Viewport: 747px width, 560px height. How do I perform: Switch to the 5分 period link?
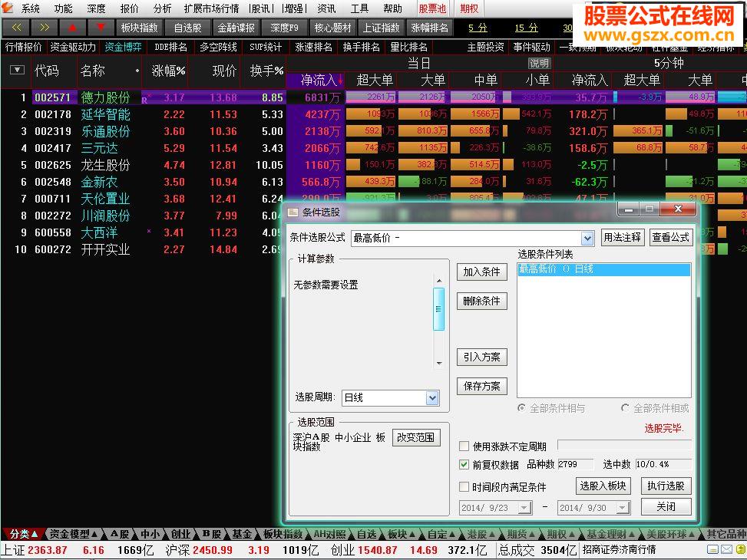point(478,28)
